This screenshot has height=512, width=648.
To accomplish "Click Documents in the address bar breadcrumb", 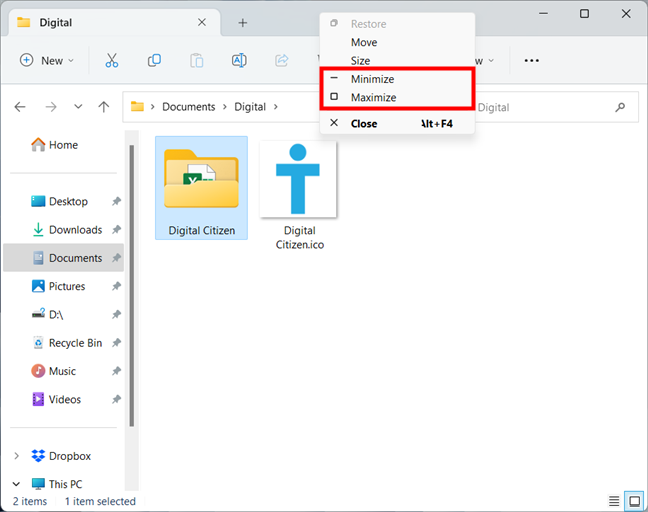I will (188, 107).
